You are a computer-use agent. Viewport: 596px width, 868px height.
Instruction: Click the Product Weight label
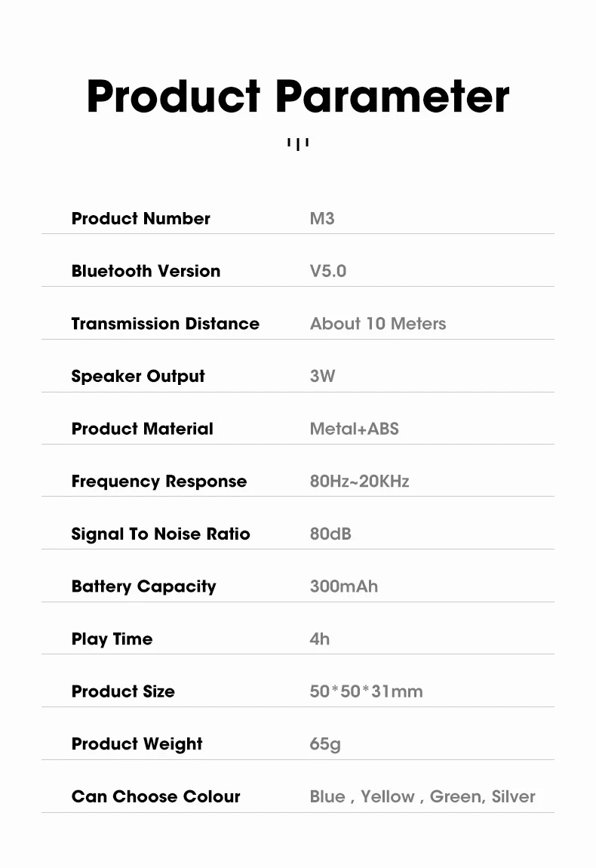pyautogui.click(x=137, y=744)
